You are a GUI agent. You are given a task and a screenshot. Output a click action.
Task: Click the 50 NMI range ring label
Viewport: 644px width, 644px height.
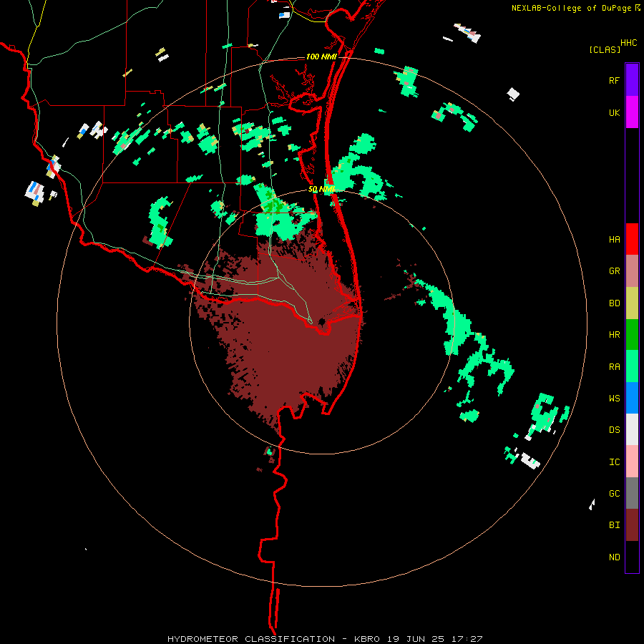pos(321,189)
